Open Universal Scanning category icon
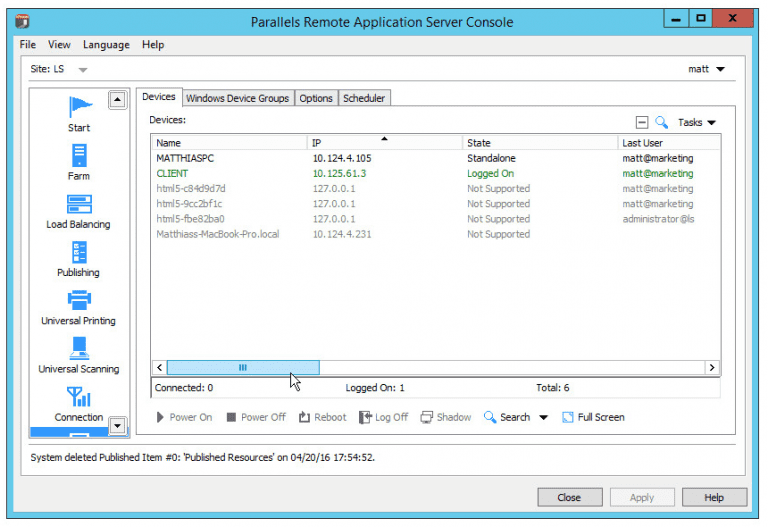The width and height of the screenshot is (768, 527). (79, 348)
